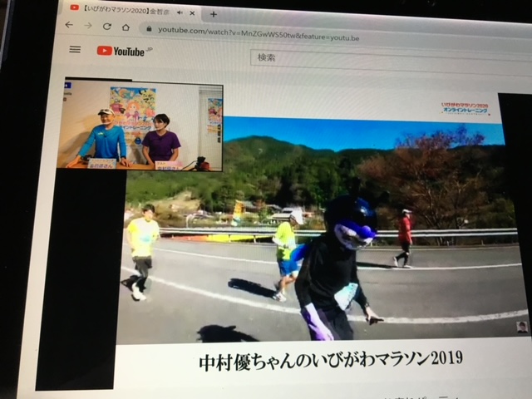Reload the page with the refresh icon
The width and height of the screenshot is (532, 399).
(107, 27)
